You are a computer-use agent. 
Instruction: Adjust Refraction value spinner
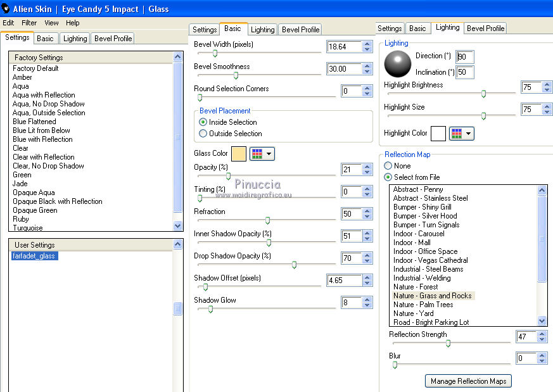[367, 214]
